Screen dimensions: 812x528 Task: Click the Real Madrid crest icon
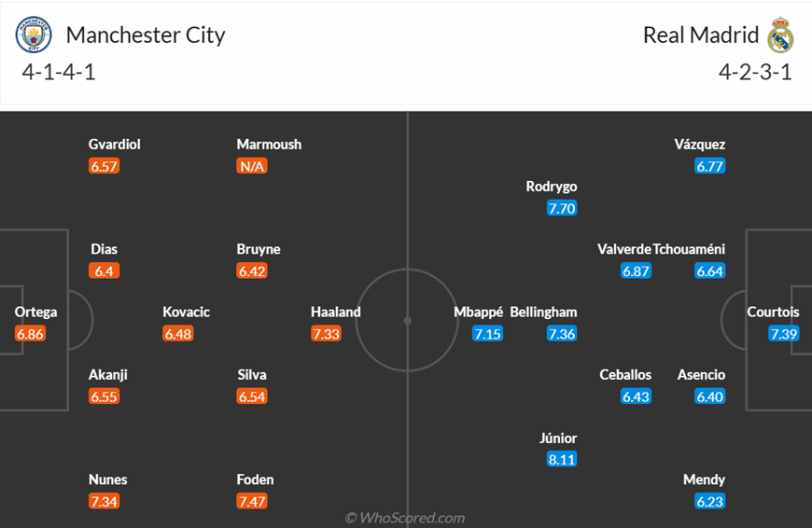pos(780,35)
